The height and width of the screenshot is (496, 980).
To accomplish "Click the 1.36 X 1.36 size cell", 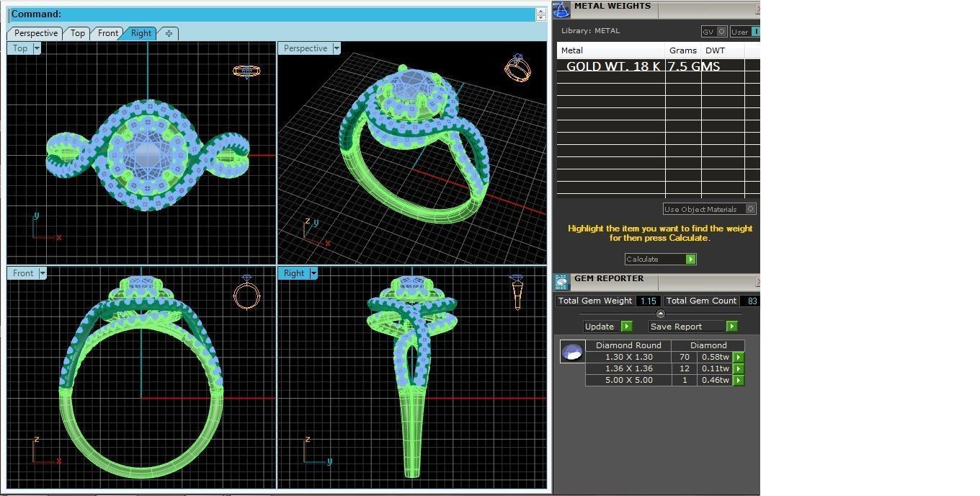I will tap(629, 368).
